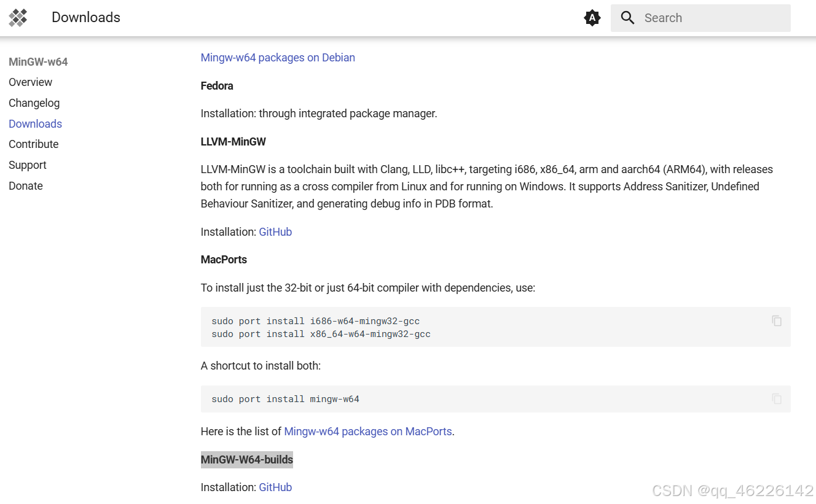Select Downloads in the sidebar
Screen dimensions: 816x504
[36, 124]
